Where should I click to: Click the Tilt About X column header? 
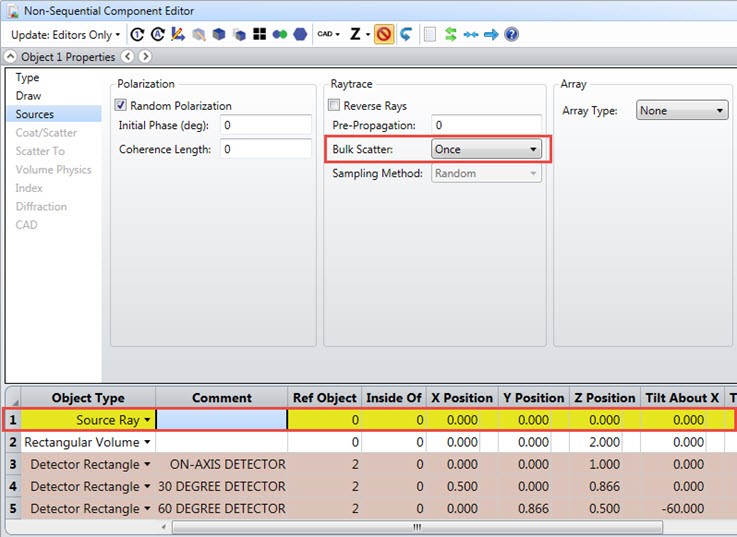(682, 398)
